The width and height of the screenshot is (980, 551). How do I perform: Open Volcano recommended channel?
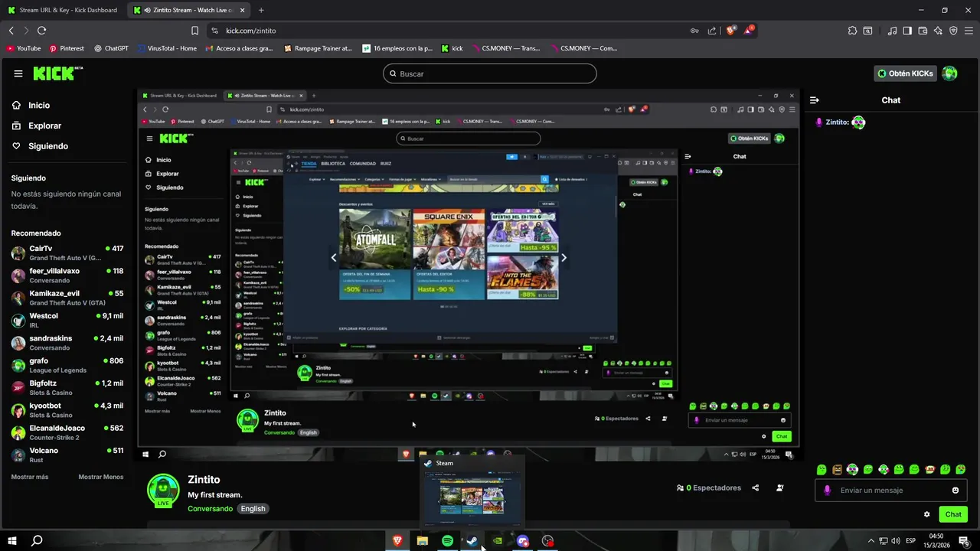pyautogui.click(x=67, y=455)
